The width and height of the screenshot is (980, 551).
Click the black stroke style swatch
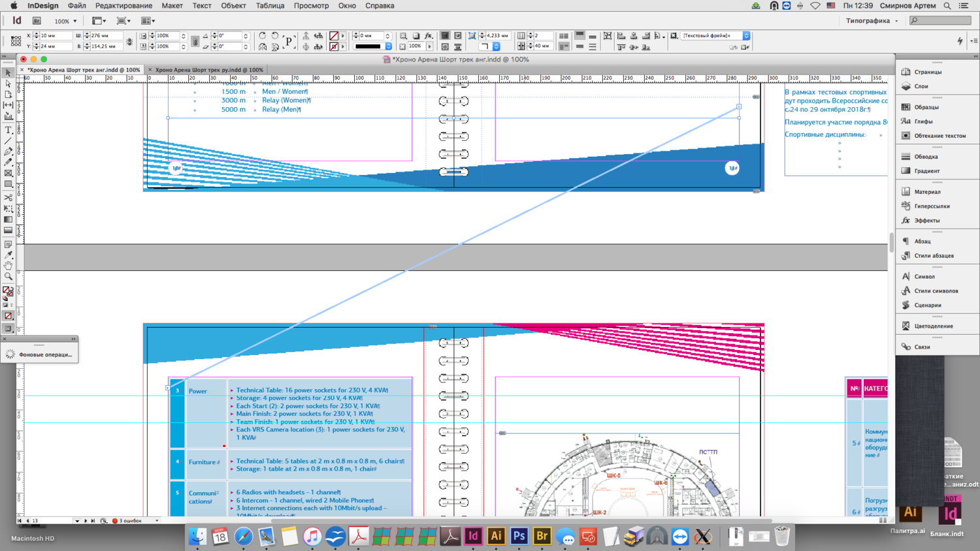pyautogui.click(x=368, y=46)
